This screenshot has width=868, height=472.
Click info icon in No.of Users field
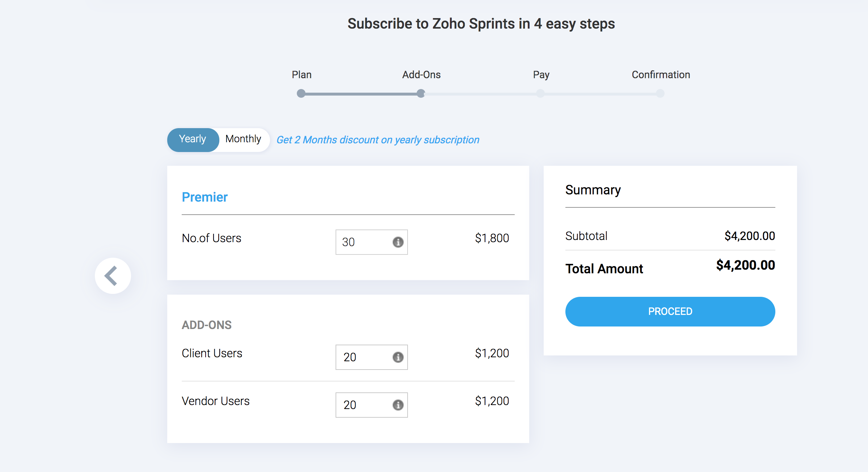398,242
